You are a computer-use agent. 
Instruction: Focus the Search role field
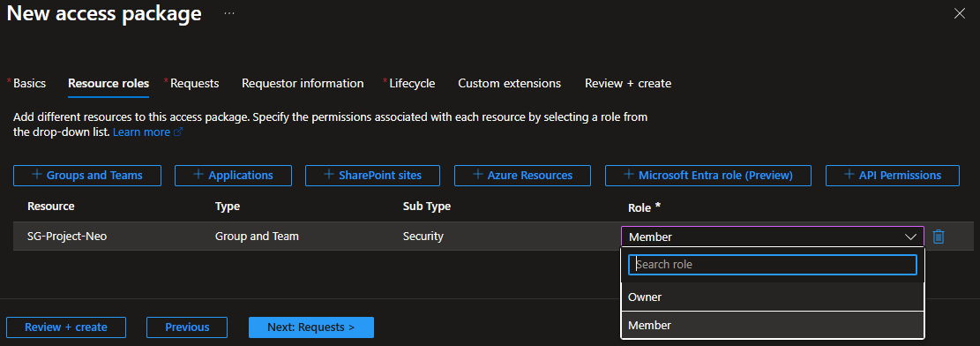772,265
